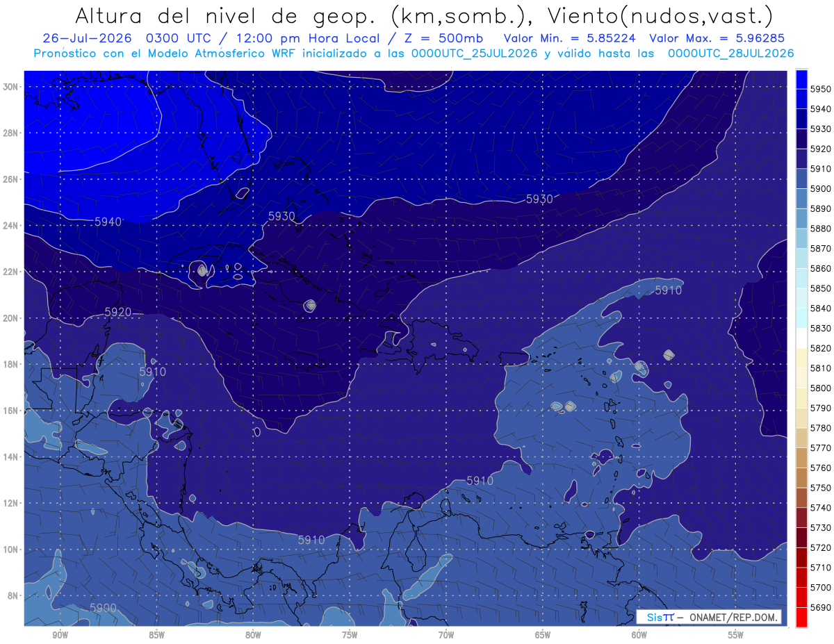This screenshot has width=834, height=644.
Task: Click the '0000UTC_25JUL2026' initialization time
Action: coord(474,53)
